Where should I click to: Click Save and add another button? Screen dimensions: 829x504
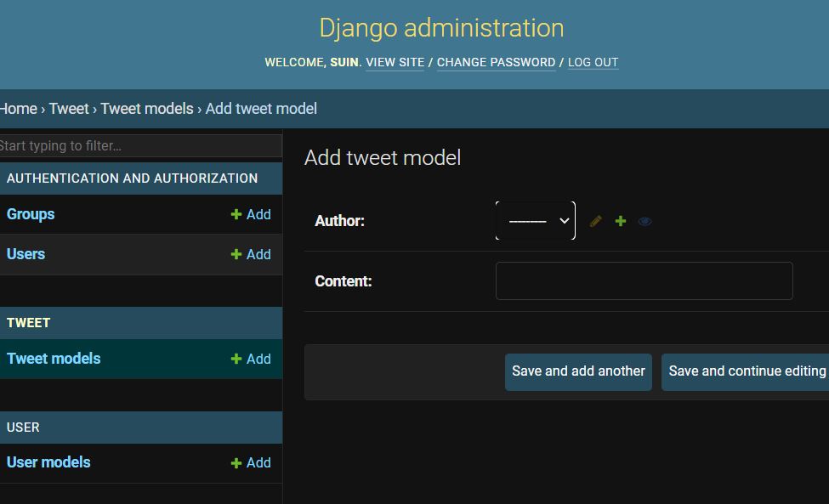578,372
